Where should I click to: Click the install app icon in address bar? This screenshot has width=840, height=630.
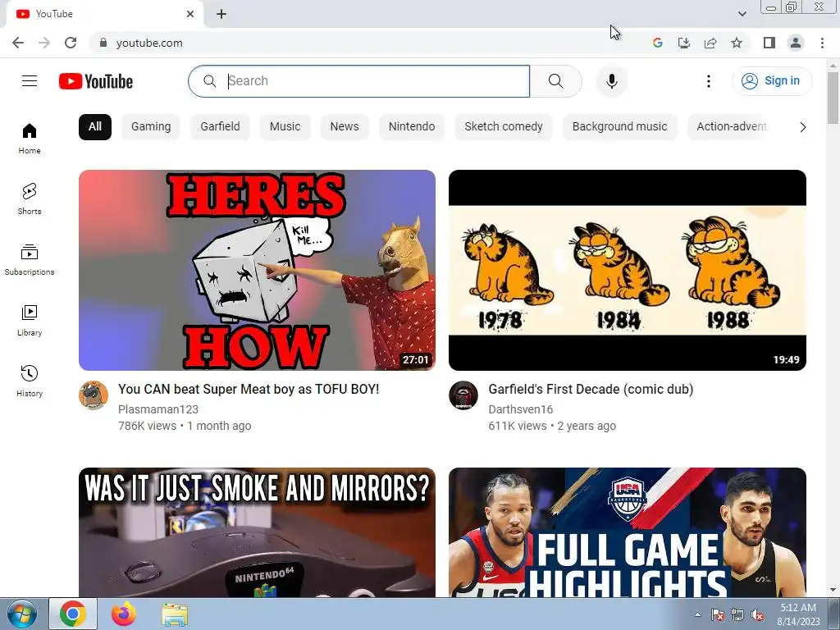click(x=683, y=43)
